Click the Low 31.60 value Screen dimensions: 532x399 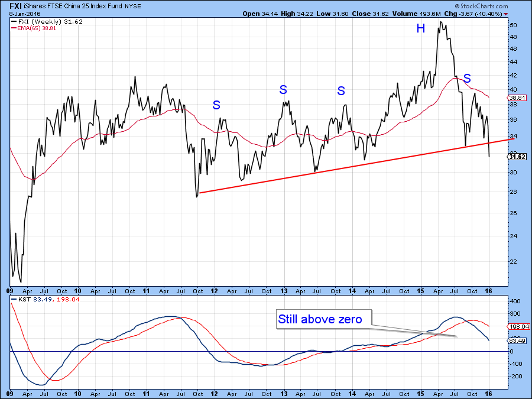click(x=332, y=14)
